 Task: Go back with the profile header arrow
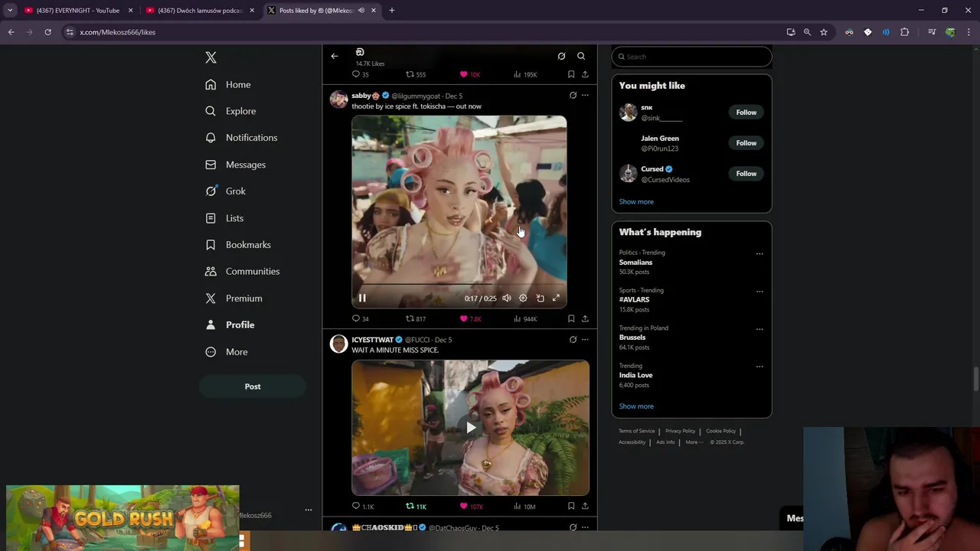click(x=335, y=56)
